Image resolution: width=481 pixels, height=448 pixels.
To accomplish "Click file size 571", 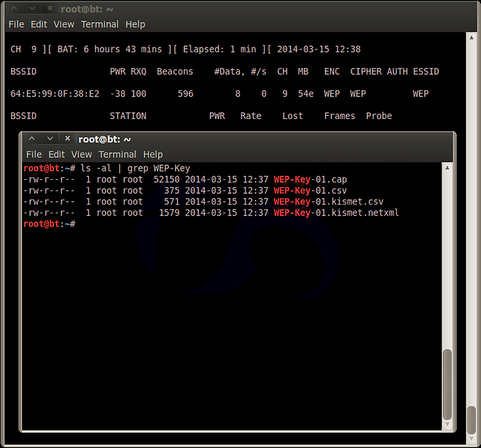I will [172, 202].
